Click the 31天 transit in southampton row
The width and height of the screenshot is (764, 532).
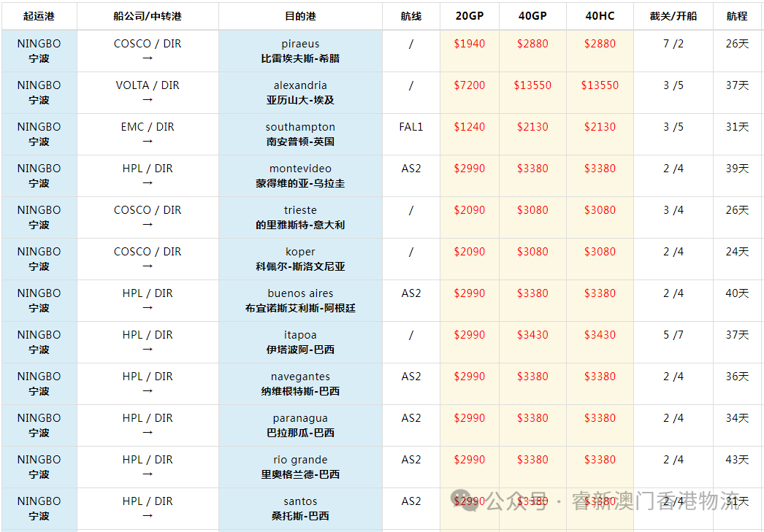pyautogui.click(x=737, y=127)
